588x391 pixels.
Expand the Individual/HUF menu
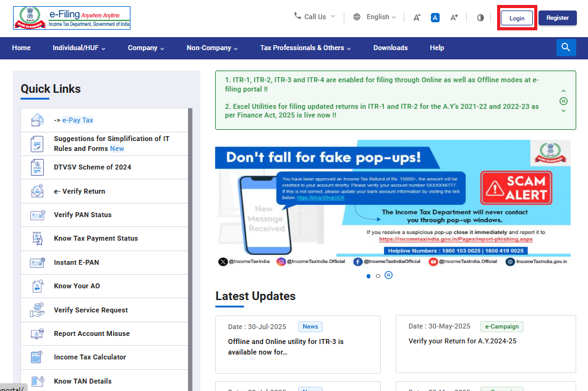pyautogui.click(x=79, y=48)
